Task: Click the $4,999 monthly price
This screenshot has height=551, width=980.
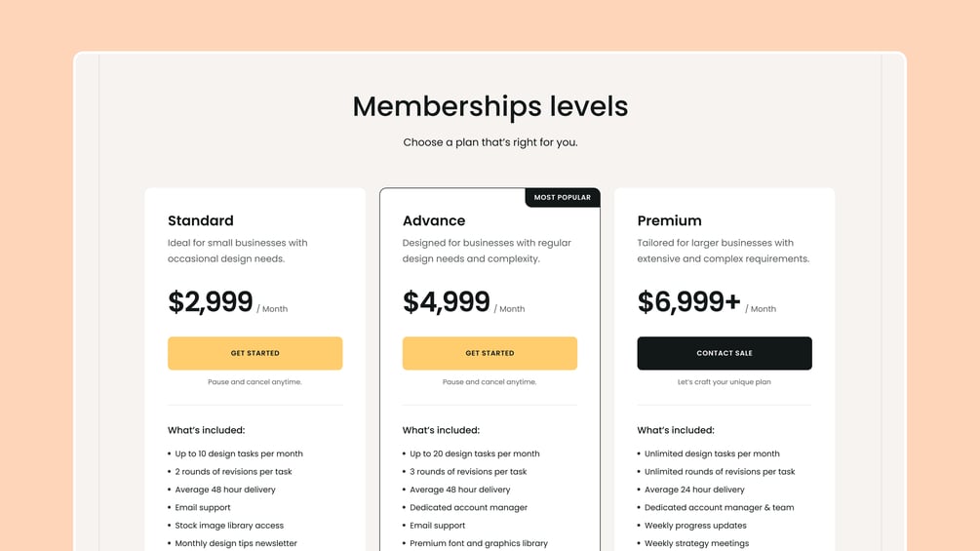Action: (x=446, y=302)
